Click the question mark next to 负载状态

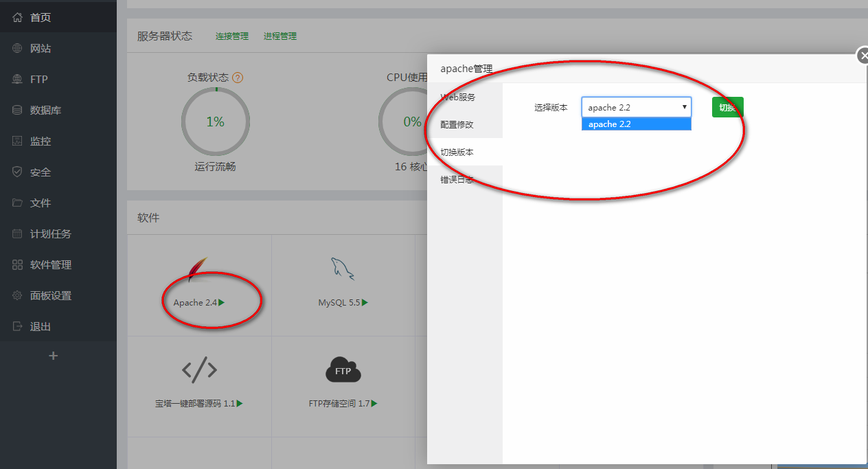238,78
